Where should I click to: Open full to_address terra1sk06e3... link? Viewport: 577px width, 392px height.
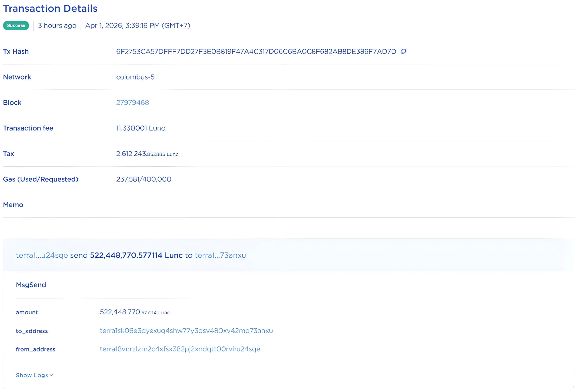click(186, 331)
